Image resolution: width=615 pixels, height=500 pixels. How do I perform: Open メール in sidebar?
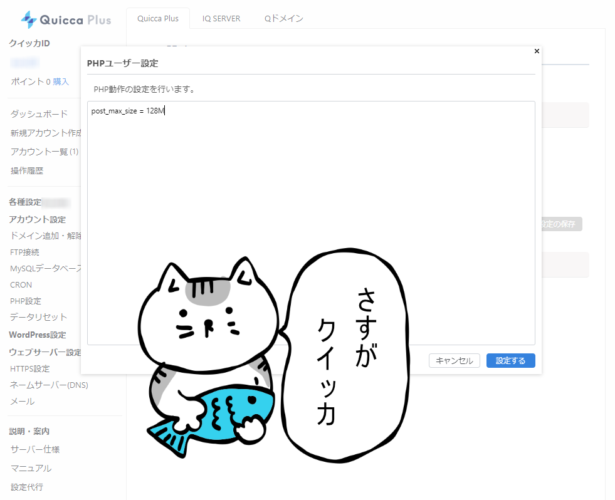[22, 402]
